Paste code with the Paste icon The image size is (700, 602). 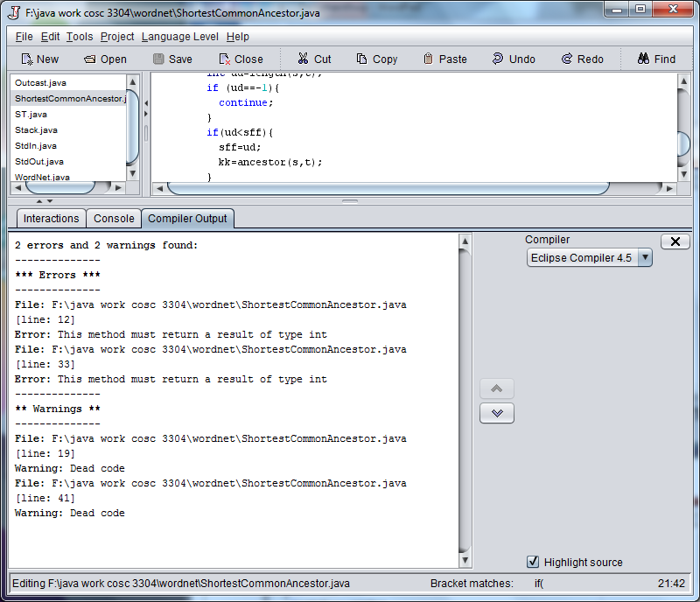pyautogui.click(x=444, y=59)
